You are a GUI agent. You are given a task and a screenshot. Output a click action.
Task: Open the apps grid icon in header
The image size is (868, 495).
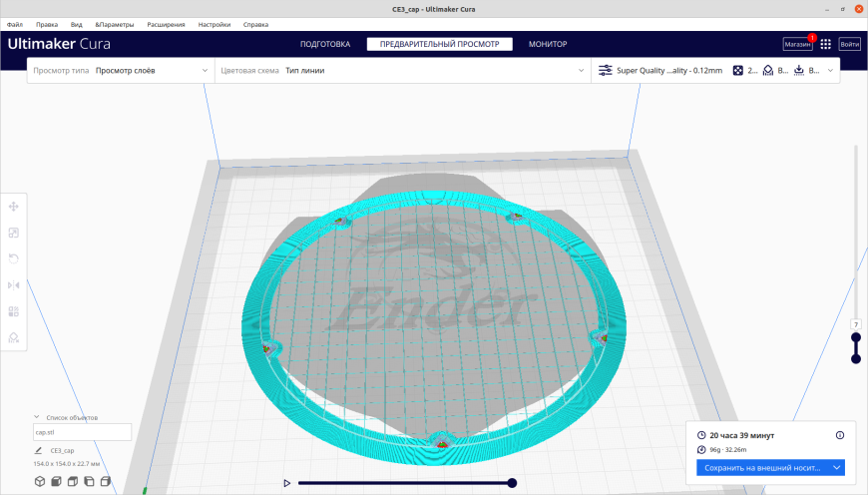(825, 44)
